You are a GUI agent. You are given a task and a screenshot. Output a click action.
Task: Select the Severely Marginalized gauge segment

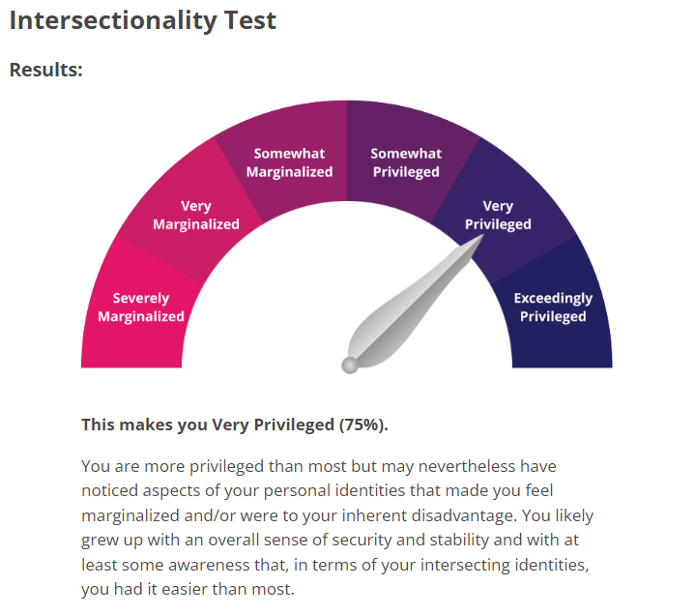pos(140,308)
